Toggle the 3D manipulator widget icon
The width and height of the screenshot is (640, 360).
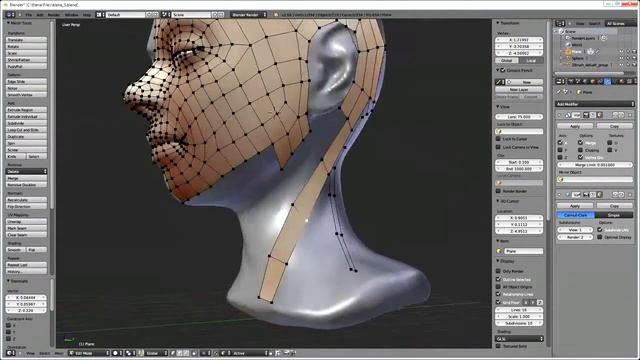[142, 353]
